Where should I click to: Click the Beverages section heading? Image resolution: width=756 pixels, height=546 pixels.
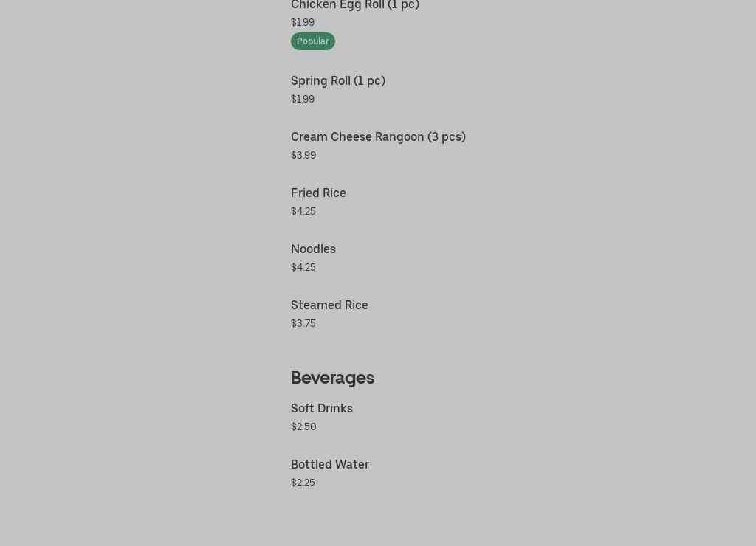pyautogui.click(x=332, y=378)
